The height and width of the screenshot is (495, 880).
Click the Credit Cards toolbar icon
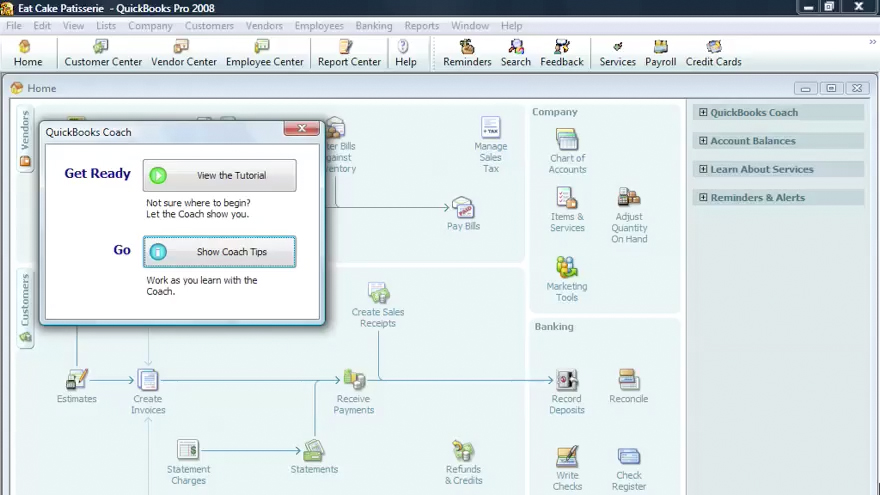pyautogui.click(x=713, y=53)
